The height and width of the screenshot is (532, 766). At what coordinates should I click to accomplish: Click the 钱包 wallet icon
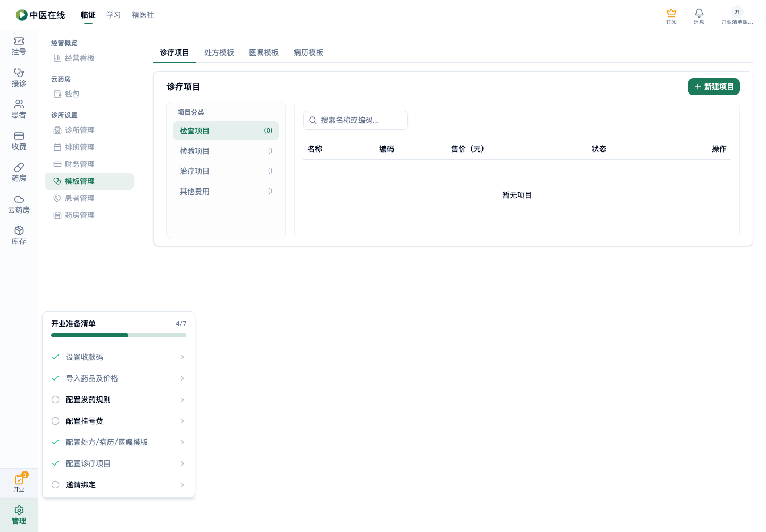coord(57,94)
